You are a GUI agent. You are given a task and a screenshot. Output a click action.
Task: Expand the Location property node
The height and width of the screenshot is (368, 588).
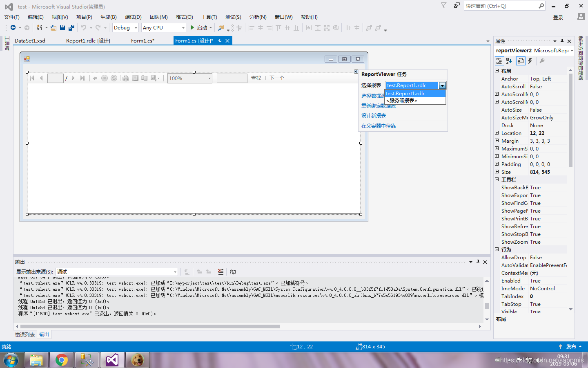point(497,133)
